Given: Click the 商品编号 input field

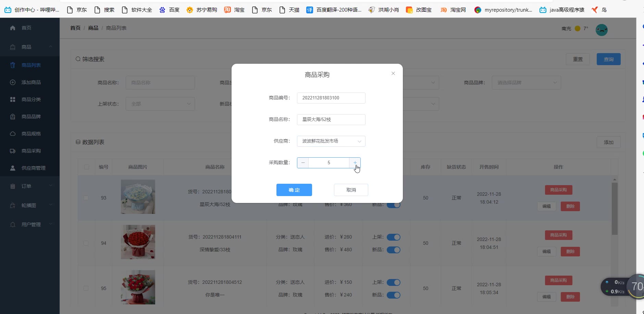Looking at the screenshot, I should click(331, 98).
